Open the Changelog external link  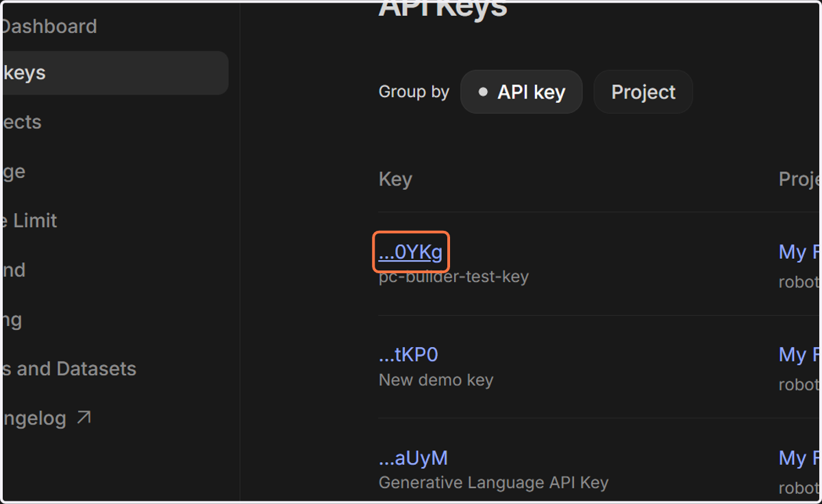[46, 418]
